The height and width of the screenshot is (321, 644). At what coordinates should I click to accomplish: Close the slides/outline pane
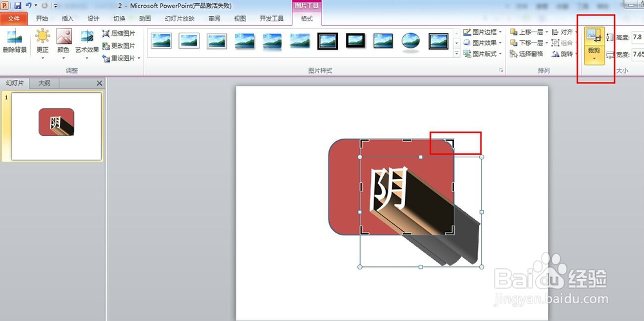click(x=99, y=83)
